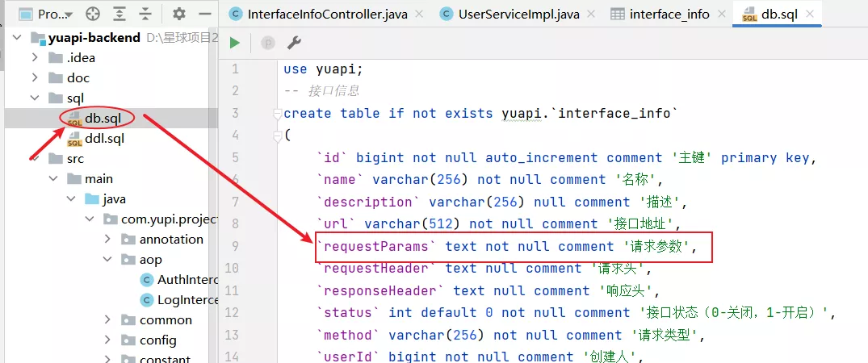Select the src folder in tree
Viewport: 868px width, 363px height.
[x=75, y=158]
